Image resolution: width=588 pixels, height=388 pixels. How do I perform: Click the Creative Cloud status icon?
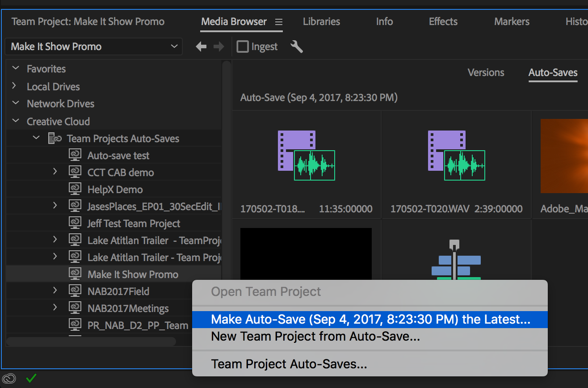tap(9, 379)
